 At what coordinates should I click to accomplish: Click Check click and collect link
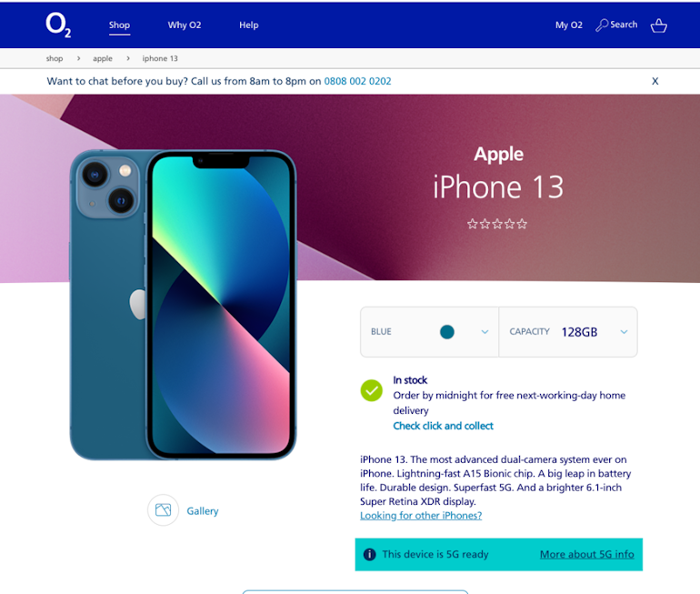click(443, 426)
